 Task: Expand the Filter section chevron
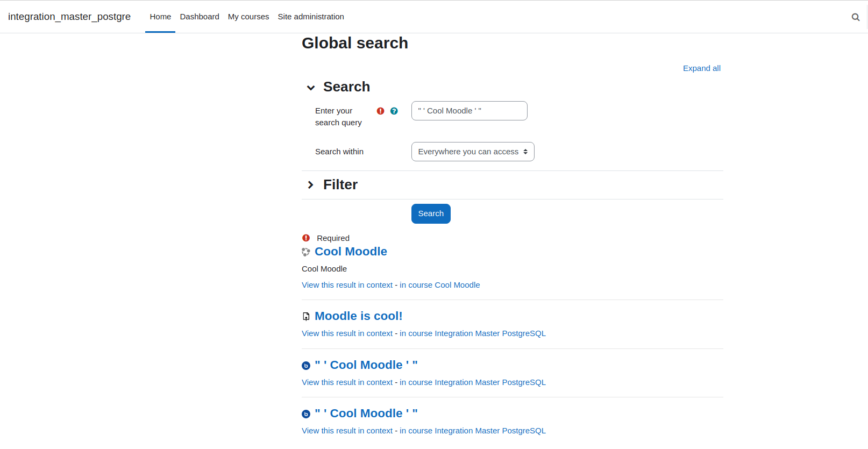311,185
